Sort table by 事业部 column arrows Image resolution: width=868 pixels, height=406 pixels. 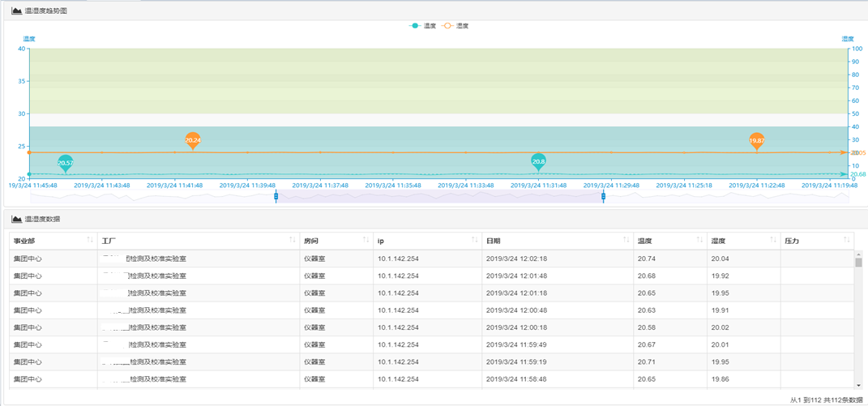click(x=90, y=241)
